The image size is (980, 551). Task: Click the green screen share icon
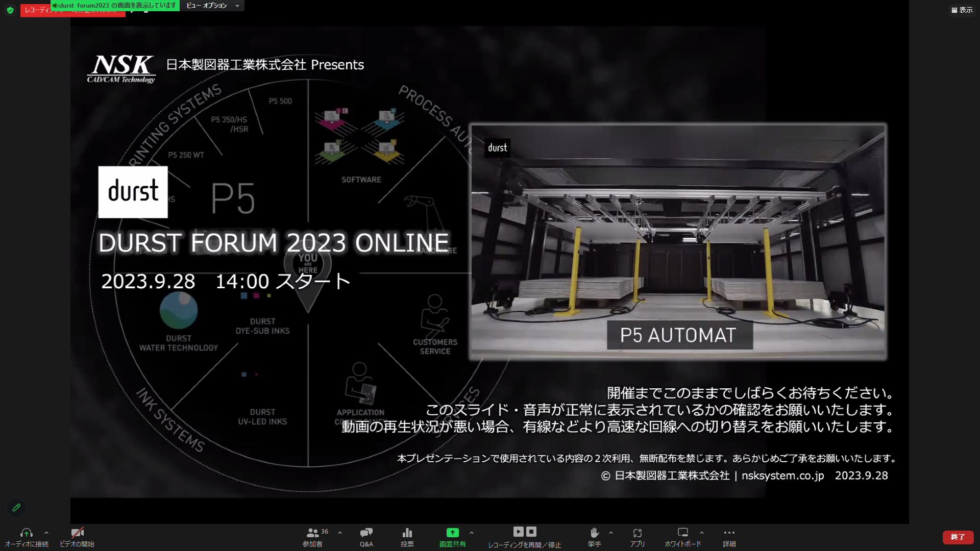click(x=452, y=533)
